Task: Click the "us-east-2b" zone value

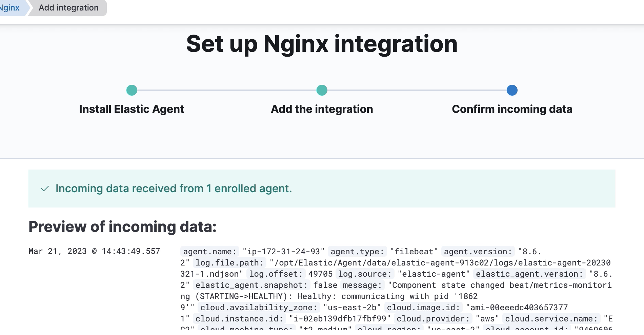Action: click(x=352, y=308)
